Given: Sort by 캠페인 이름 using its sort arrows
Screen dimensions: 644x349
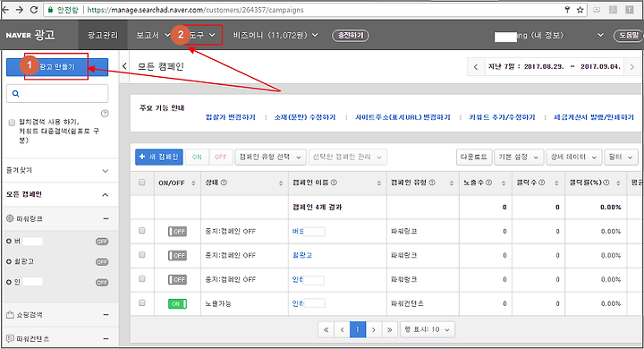Looking at the screenshot, I should 379,183.
